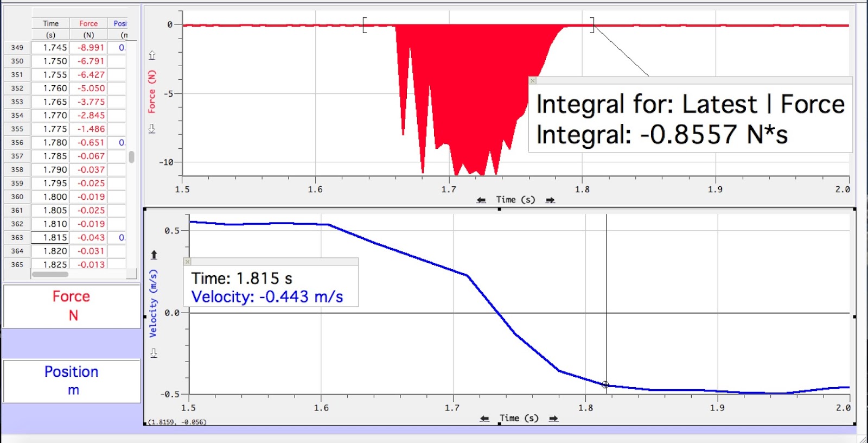Click force value -1.486
The height and width of the screenshot is (443, 868).
point(88,129)
